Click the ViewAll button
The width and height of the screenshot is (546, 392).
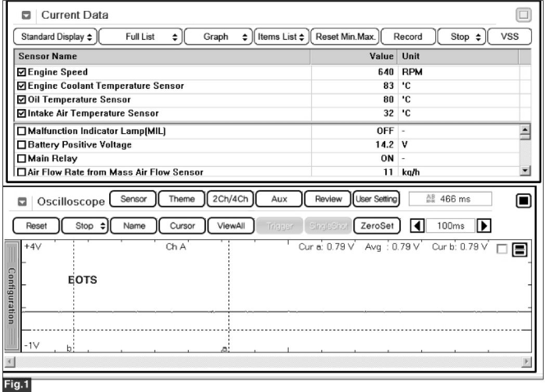pyautogui.click(x=231, y=226)
